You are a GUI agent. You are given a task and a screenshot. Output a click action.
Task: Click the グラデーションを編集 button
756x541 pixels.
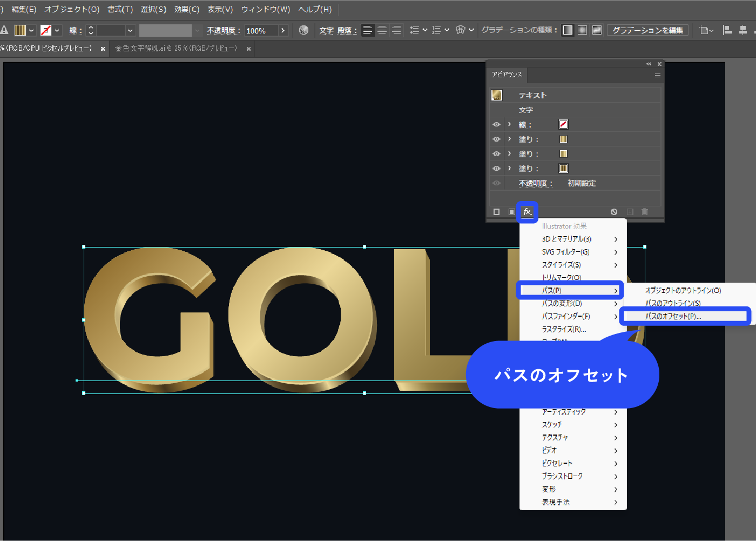[x=647, y=30]
